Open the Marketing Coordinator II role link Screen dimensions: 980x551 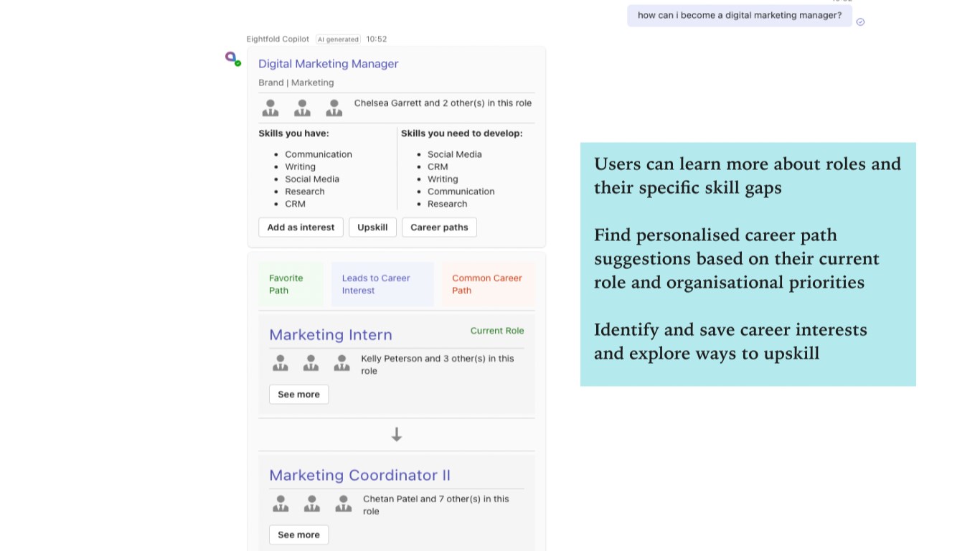[x=360, y=476]
